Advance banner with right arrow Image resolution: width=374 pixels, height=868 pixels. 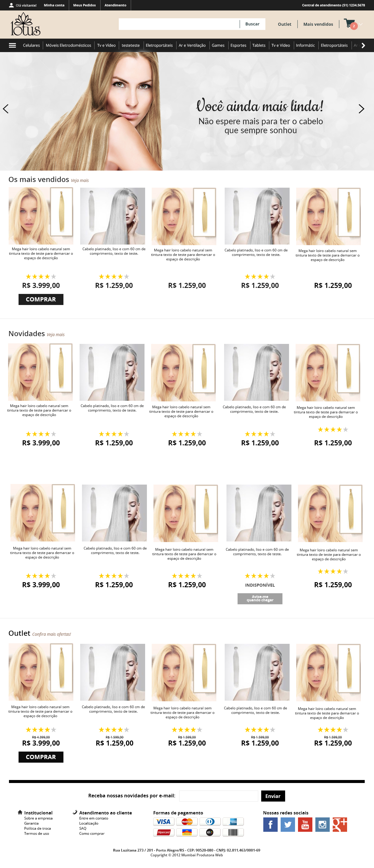tap(361, 109)
